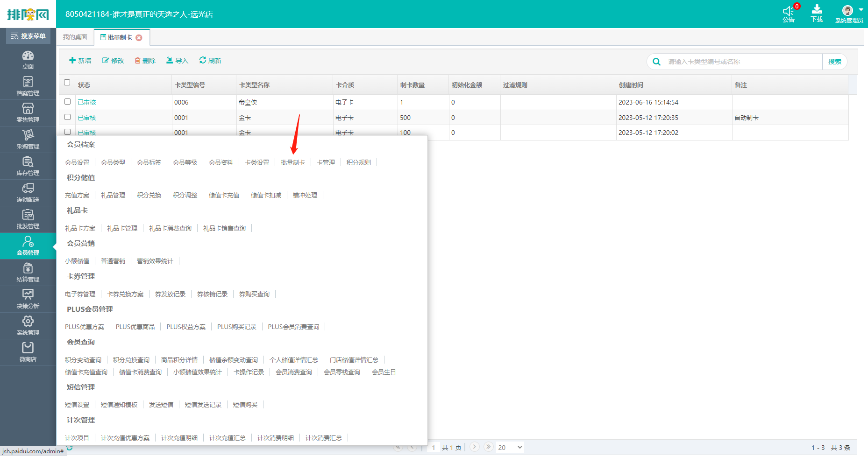Open 采购管理 in the sidebar
Screen dimensions: 868x456
click(28, 140)
